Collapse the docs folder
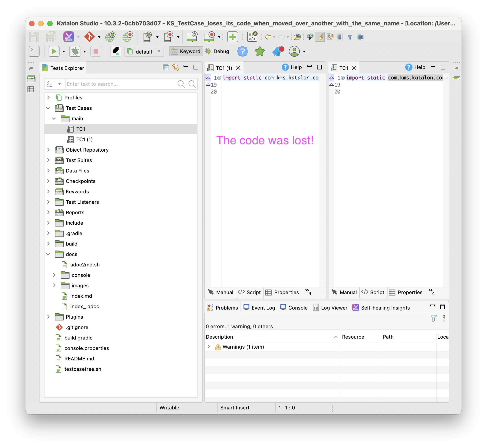Screen dimensions: 487x448 (x=48, y=254)
